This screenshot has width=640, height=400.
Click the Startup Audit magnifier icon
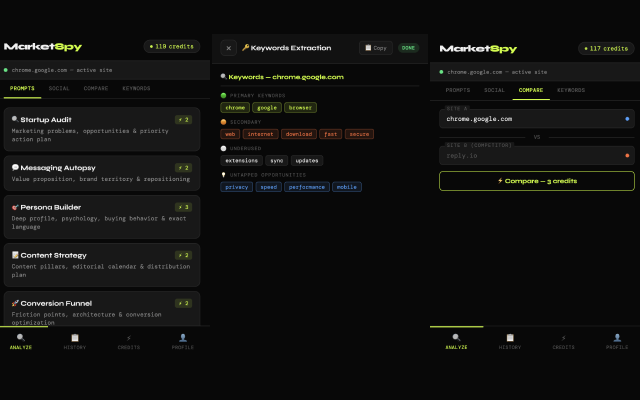click(15, 119)
